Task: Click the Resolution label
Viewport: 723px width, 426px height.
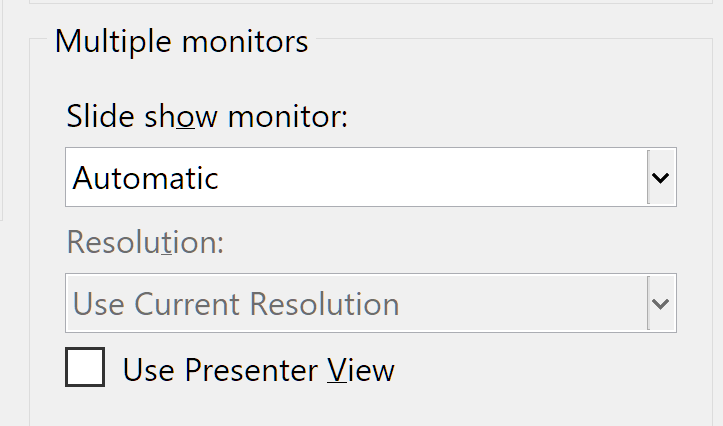Action: pos(145,242)
